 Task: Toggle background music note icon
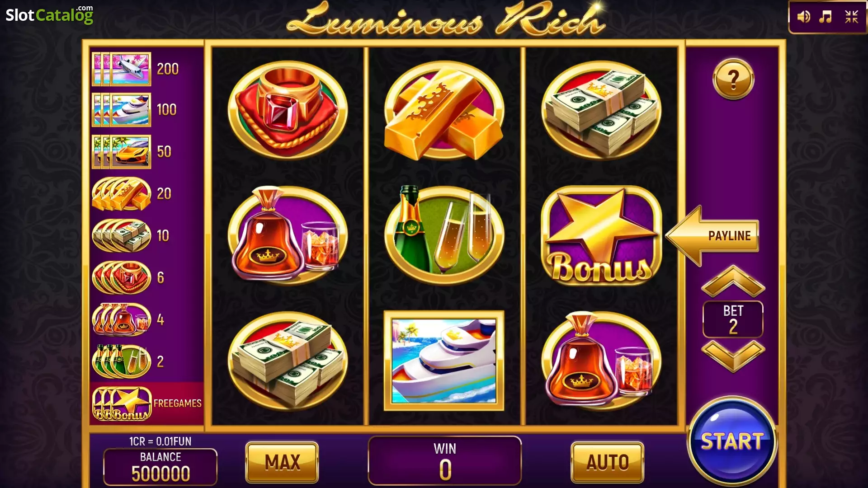[826, 17]
